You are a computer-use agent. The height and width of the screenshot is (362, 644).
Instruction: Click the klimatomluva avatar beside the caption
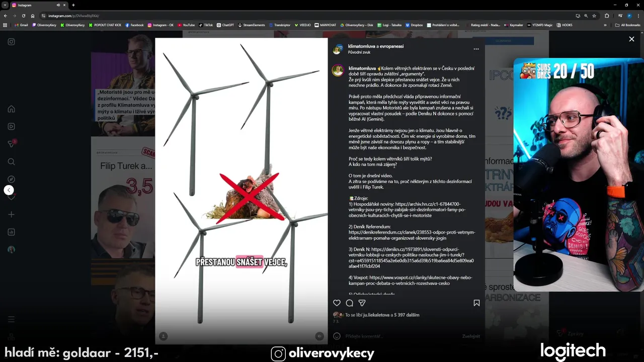pos(338,70)
